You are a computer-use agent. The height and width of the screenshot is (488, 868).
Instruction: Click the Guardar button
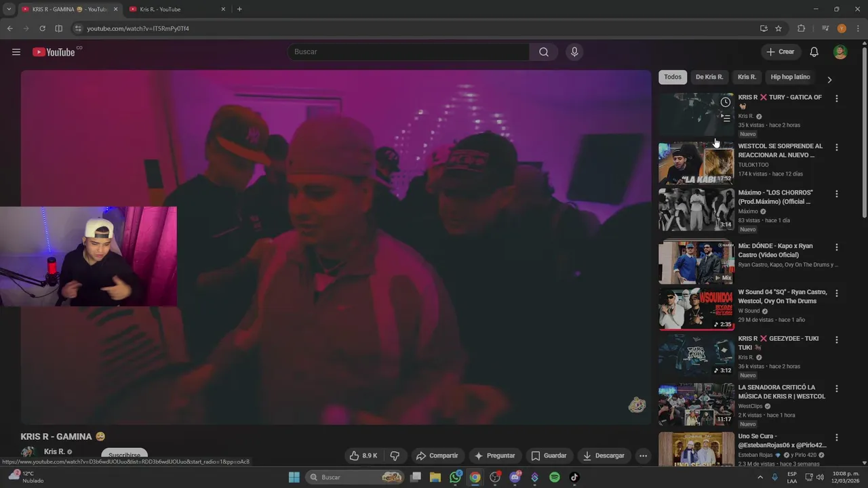tap(549, 455)
